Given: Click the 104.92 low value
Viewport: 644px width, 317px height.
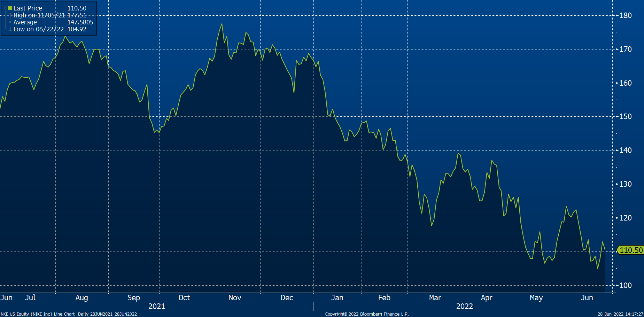Looking at the screenshot, I should (x=77, y=29).
